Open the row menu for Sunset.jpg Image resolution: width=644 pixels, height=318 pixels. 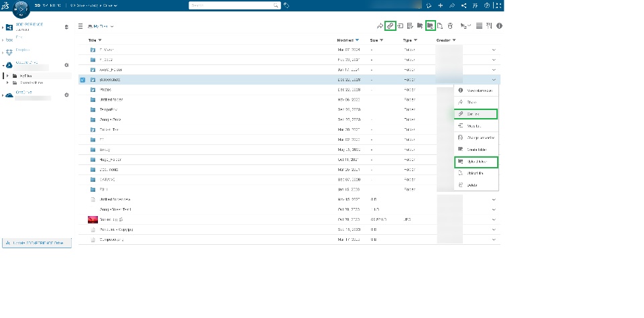494,220
